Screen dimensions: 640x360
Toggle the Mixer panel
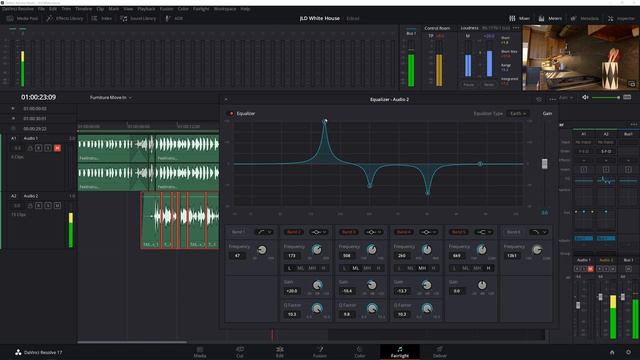[x=519, y=18]
